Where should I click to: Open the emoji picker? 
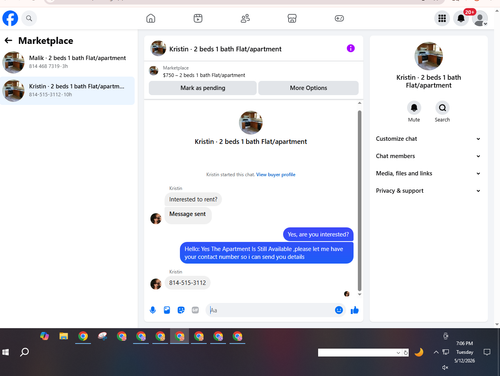point(339,310)
